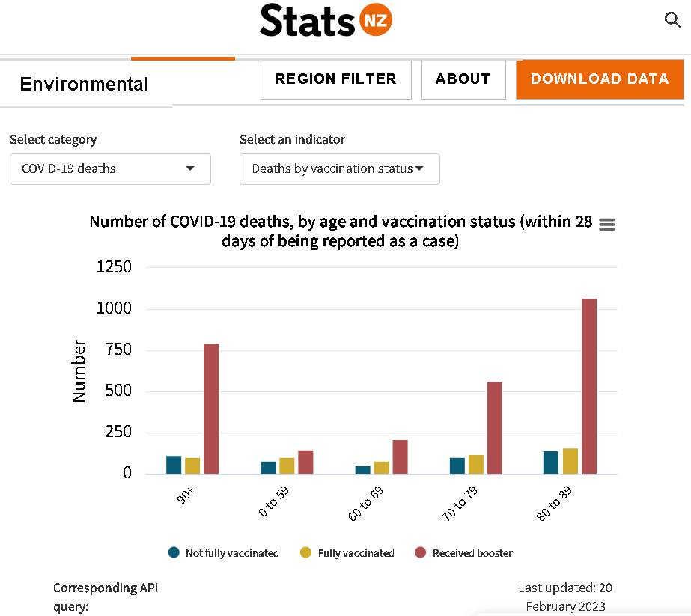Open the Region Filter menu

tap(336, 79)
